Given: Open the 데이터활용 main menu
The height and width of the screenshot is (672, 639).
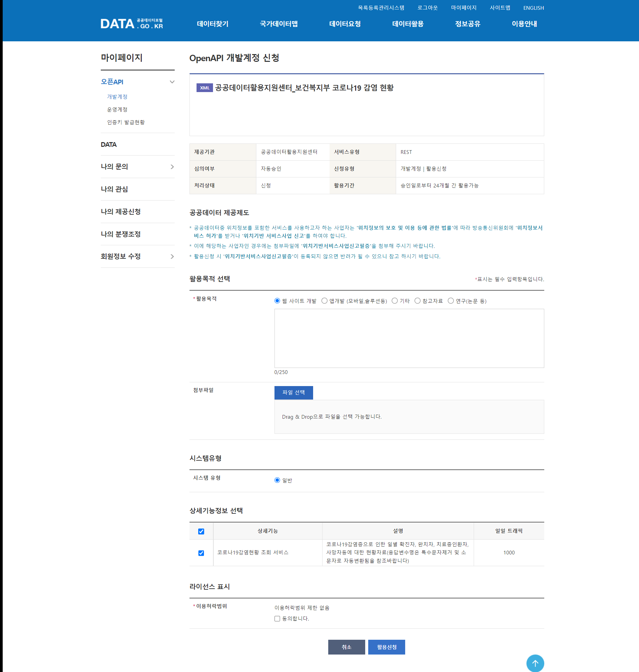Looking at the screenshot, I should point(408,24).
